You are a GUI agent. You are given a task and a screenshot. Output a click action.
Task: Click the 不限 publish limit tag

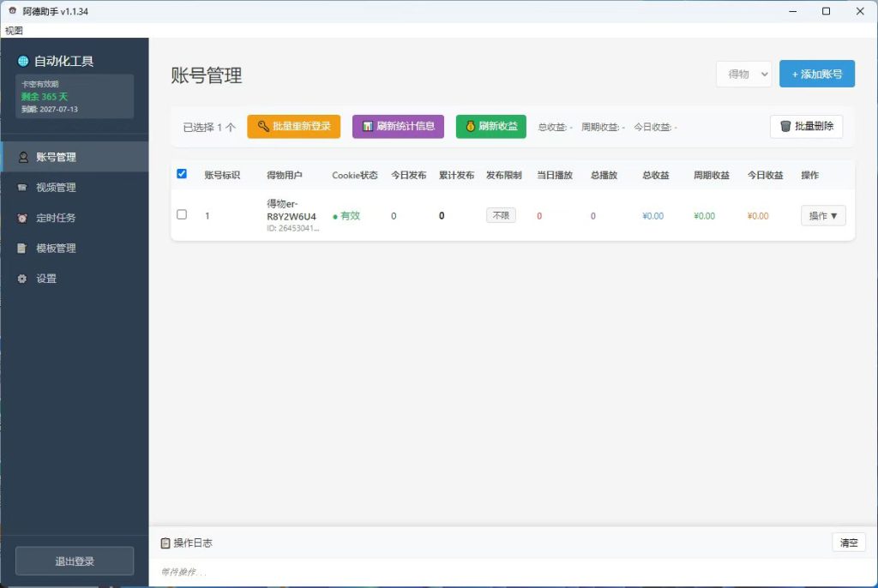point(501,216)
